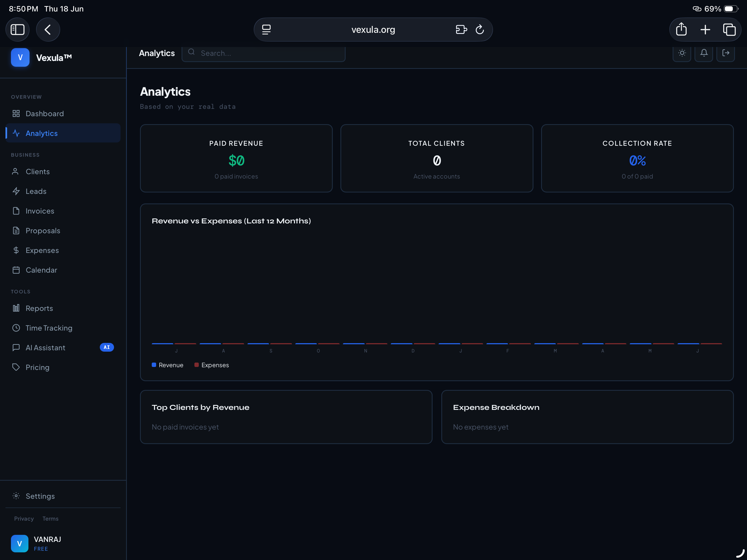Open the Safari share sheet

click(681, 29)
